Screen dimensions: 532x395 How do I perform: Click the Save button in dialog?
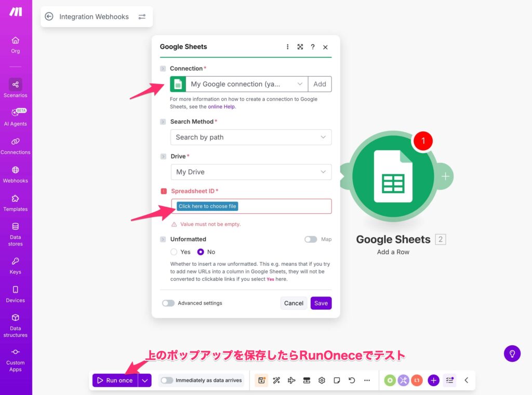point(321,303)
